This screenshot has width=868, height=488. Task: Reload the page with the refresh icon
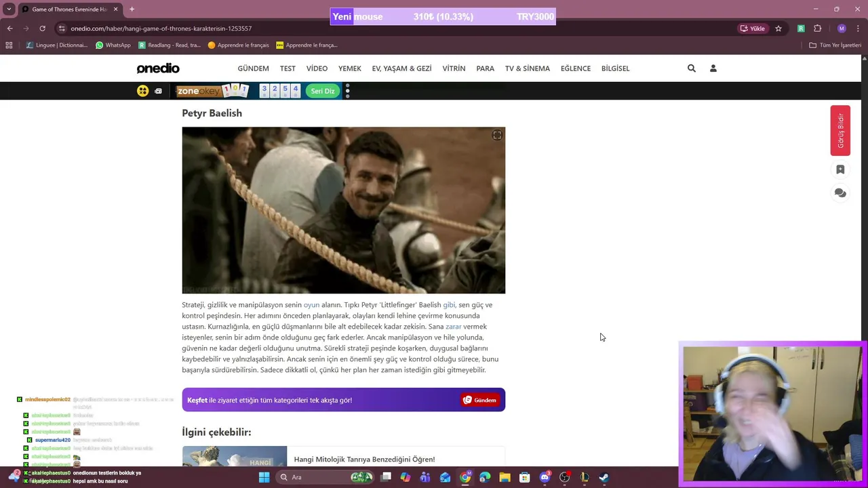coord(42,28)
